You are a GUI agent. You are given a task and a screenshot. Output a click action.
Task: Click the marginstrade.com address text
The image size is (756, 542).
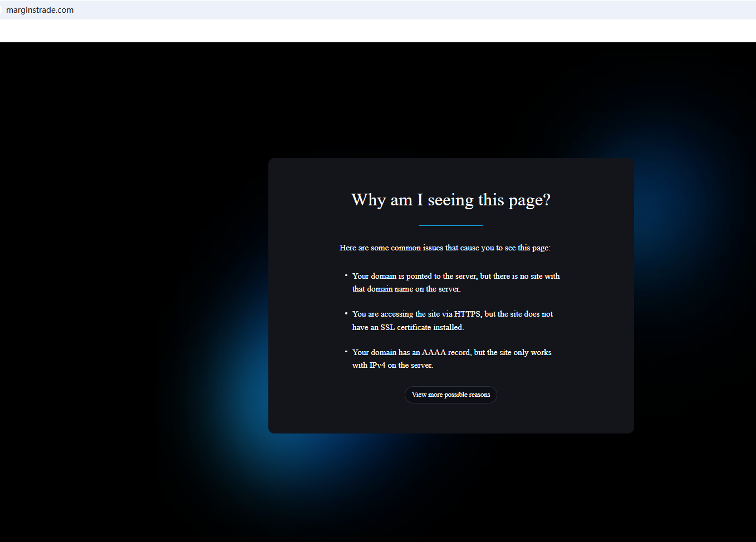[x=40, y=10]
